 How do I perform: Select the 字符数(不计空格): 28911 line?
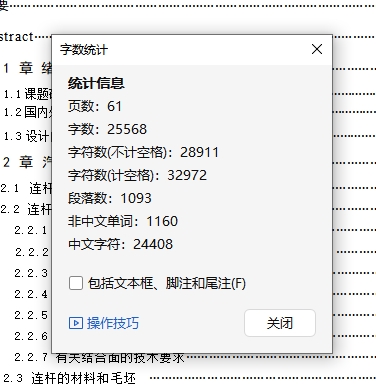tap(143, 152)
